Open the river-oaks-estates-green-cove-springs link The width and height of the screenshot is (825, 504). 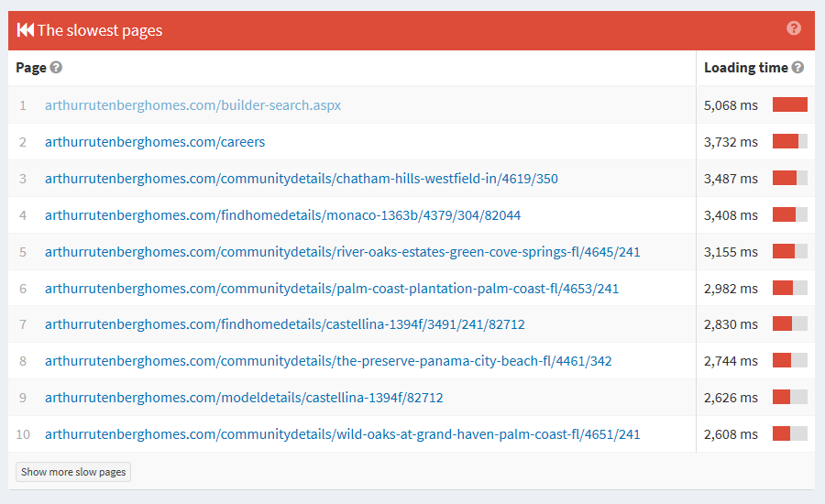(x=342, y=252)
